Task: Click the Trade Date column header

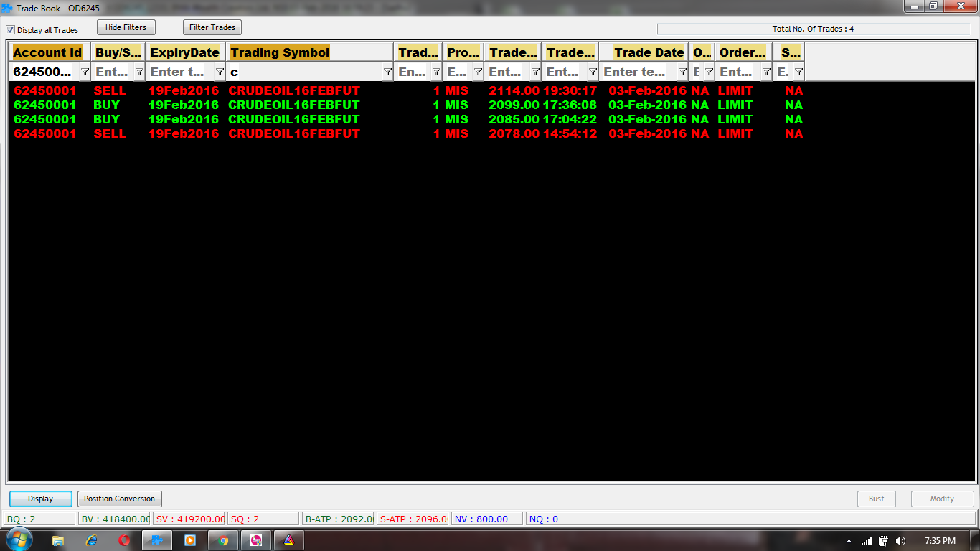Action: coord(649,52)
